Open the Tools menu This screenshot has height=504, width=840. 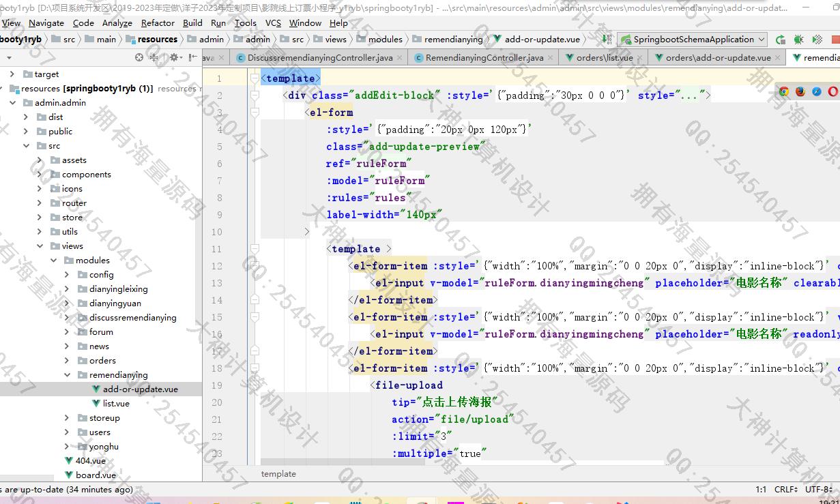246,23
